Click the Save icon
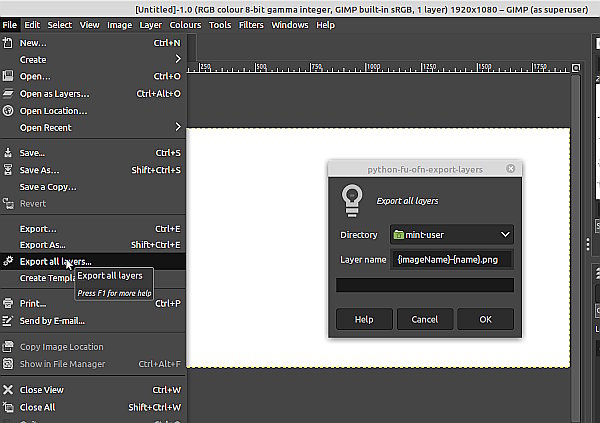600x423 pixels. point(8,152)
